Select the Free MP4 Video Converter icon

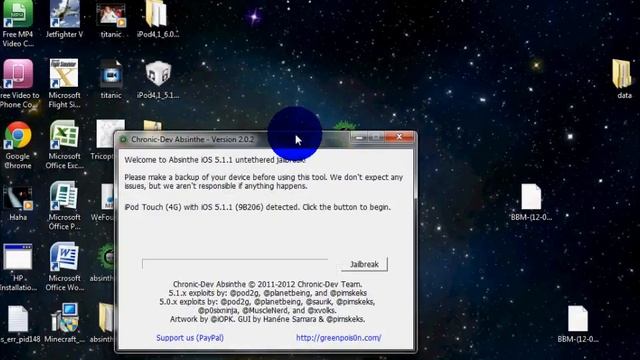tap(18, 14)
